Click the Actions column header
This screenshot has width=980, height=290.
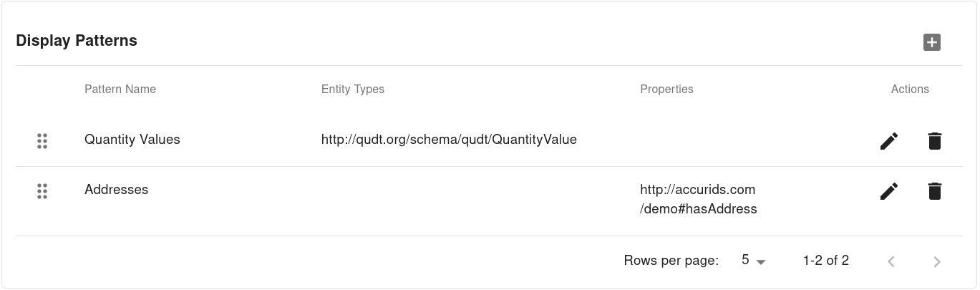[x=910, y=90]
